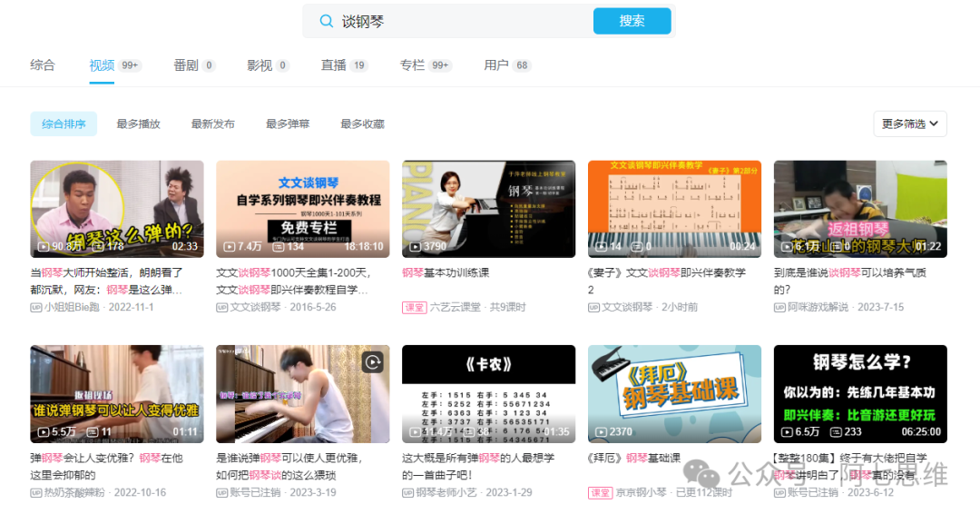Click UP badge beside 小姐姐Bie跑

coord(36,307)
